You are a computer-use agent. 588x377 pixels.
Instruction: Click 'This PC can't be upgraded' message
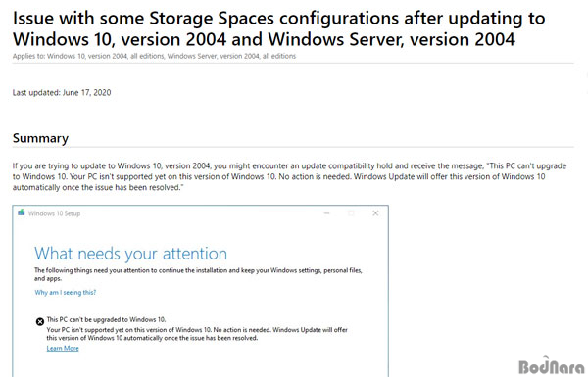106,319
